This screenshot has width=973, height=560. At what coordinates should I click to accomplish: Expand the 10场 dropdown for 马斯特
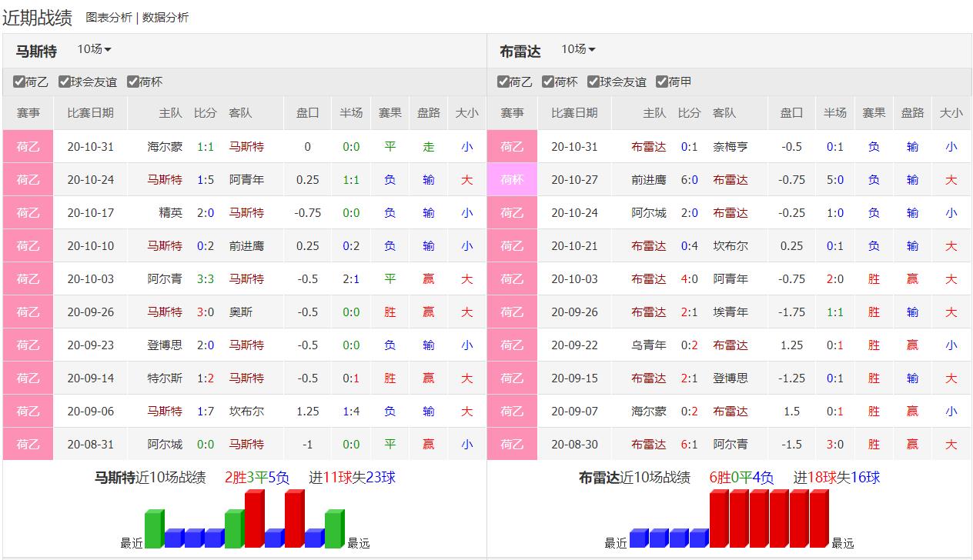point(94,49)
